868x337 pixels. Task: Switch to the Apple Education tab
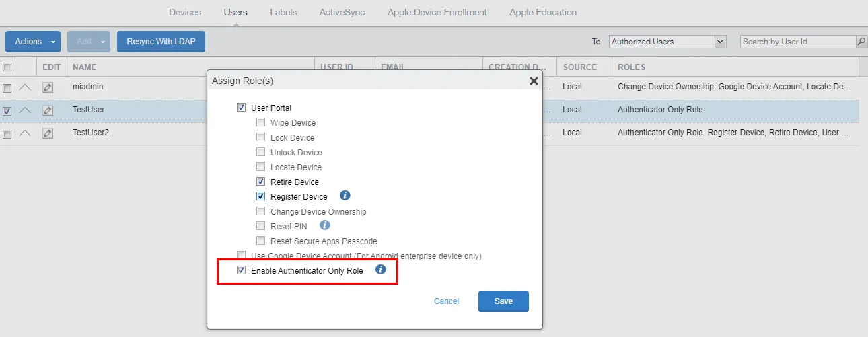(x=543, y=12)
